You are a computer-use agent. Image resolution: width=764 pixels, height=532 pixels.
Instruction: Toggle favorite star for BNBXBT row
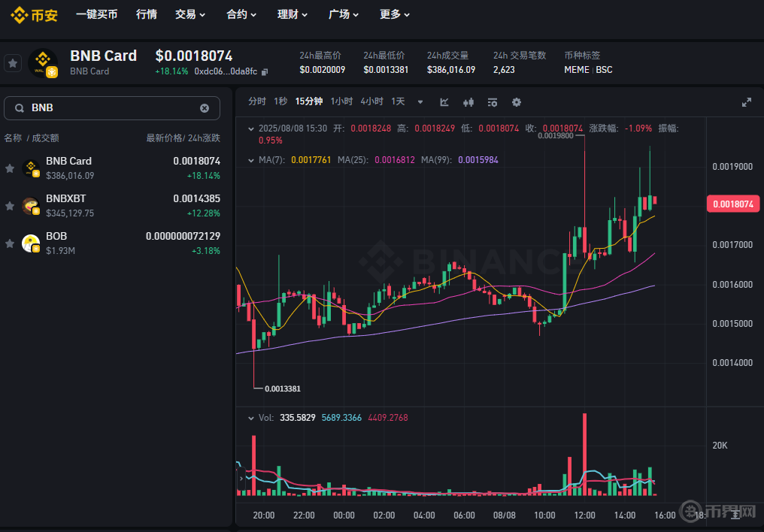(10, 206)
